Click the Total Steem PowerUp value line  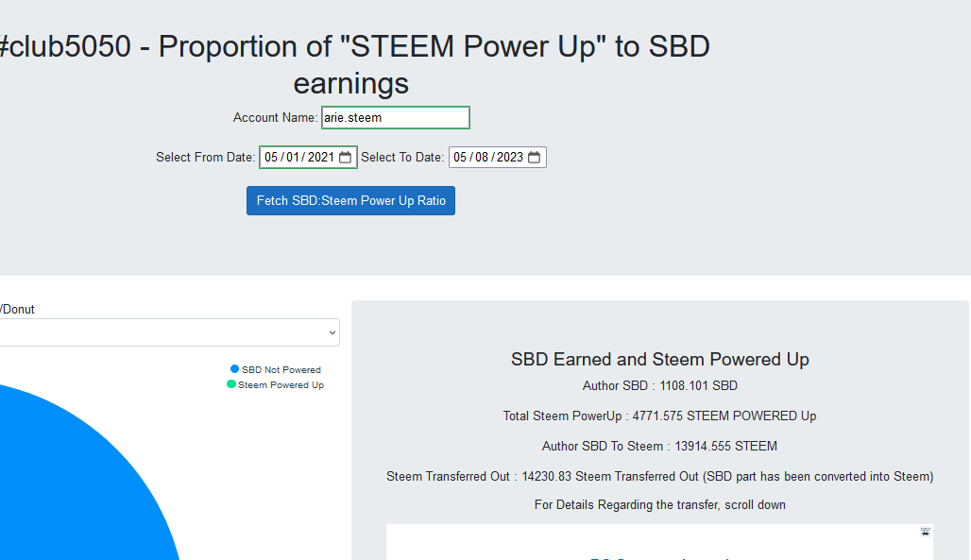[659, 416]
